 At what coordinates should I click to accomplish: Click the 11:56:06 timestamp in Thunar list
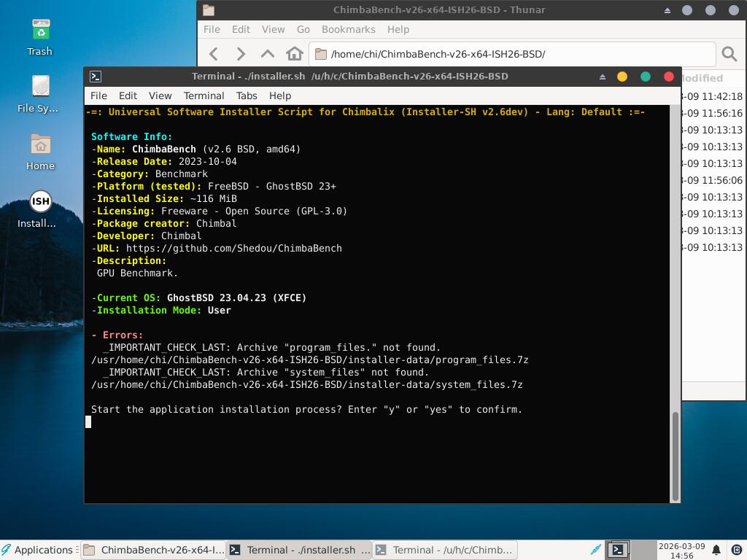coord(712,180)
